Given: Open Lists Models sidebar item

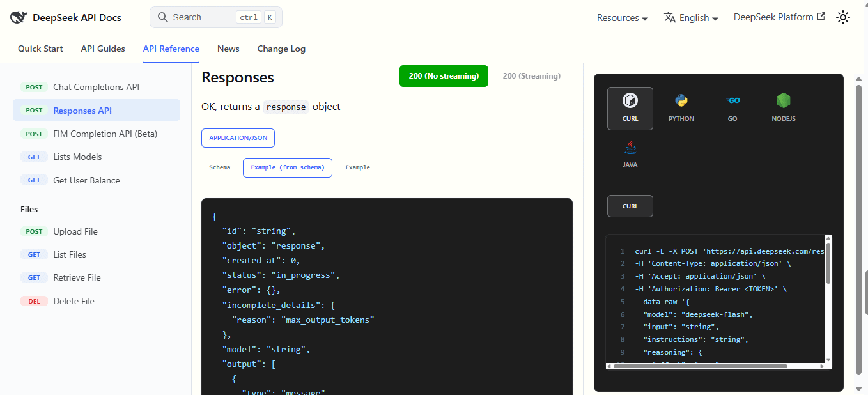Looking at the screenshot, I should (x=97, y=157).
